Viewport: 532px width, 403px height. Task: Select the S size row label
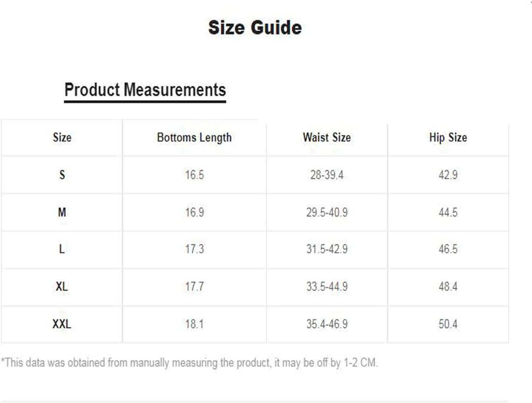point(62,175)
